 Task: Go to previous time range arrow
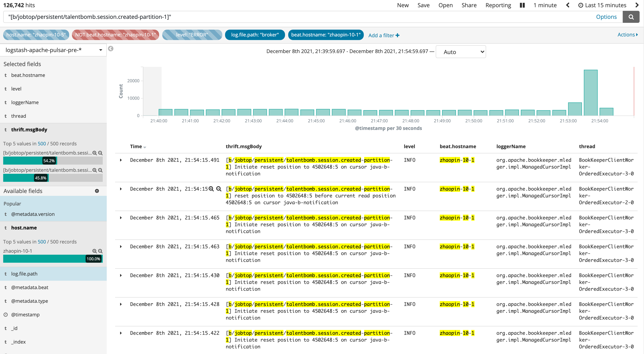coord(568,5)
